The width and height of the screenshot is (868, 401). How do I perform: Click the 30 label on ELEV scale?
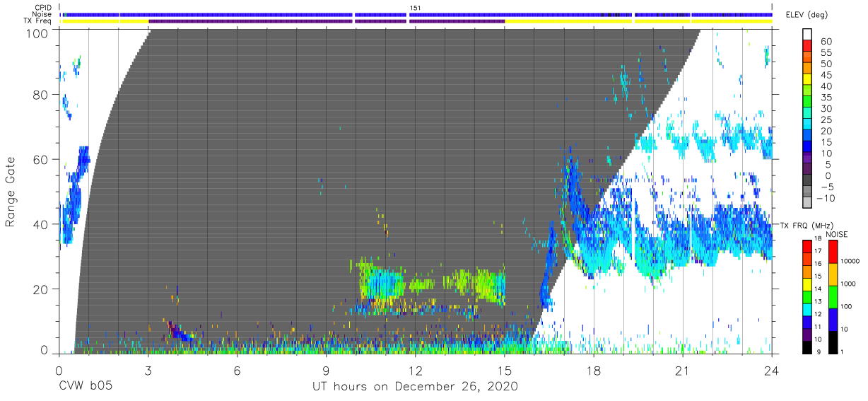click(825, 108)
